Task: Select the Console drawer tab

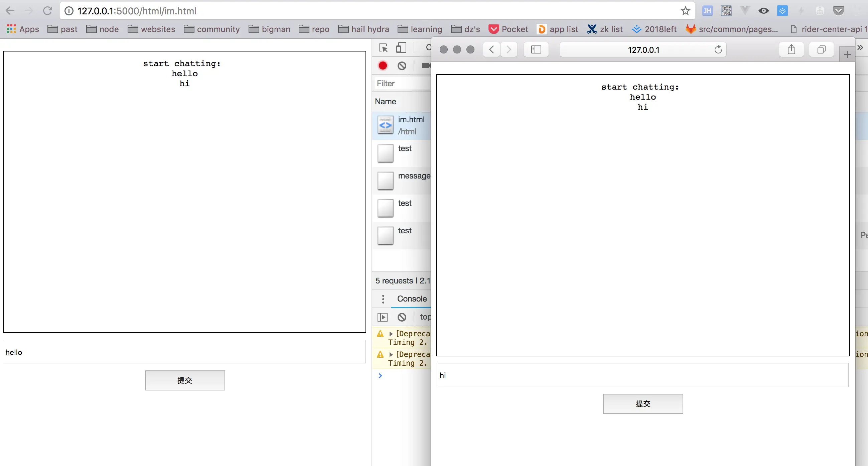Action: [x=411, y=299]
